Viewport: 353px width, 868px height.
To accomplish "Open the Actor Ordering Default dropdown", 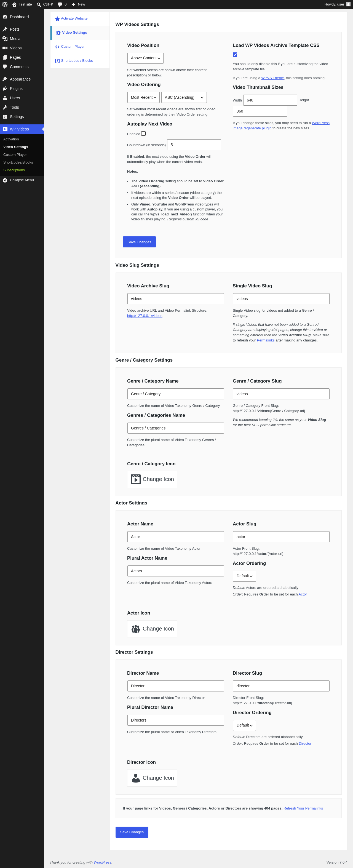I will tap(244, 576).
